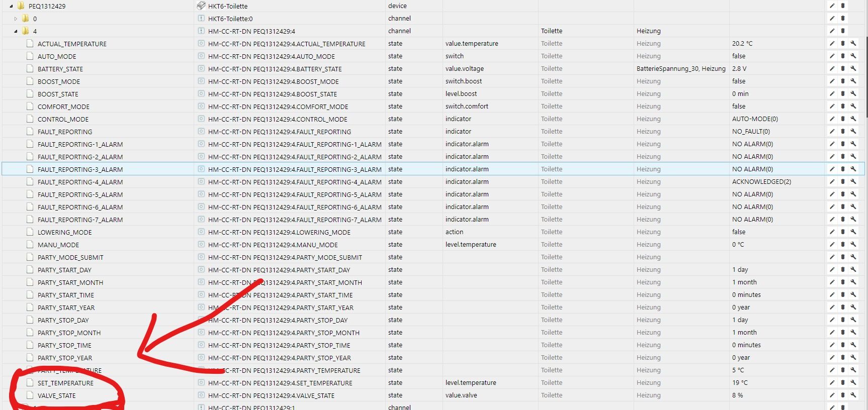This screenshot has width=868, height=410.
Task: Collapse channel folder 4
Action: [16, 31]
